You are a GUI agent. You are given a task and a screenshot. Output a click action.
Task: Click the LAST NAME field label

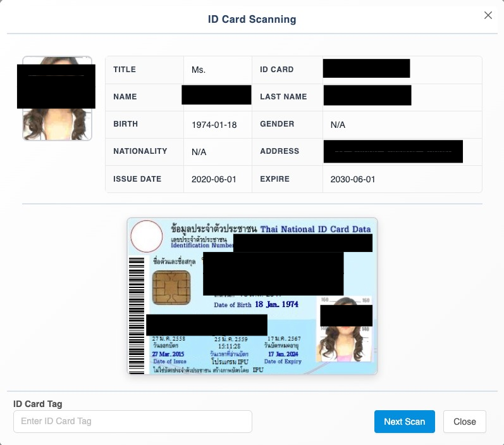[x=283, y=97]
